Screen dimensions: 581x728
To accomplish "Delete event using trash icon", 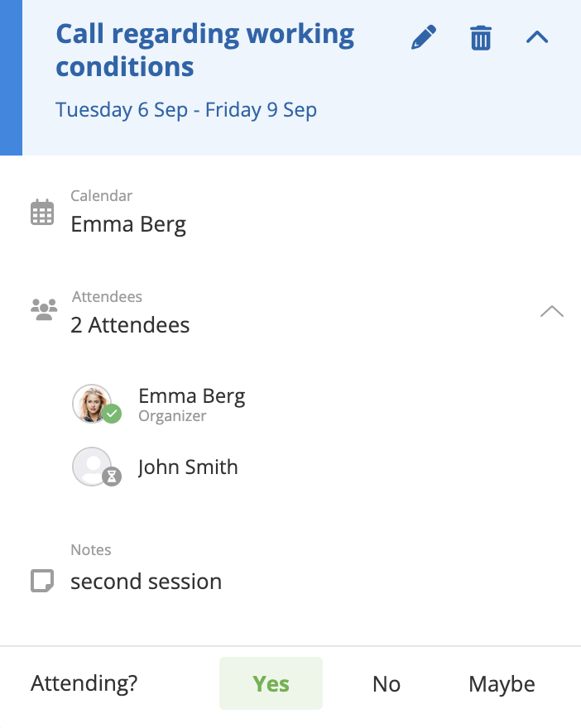I will (x=481, y=37).
